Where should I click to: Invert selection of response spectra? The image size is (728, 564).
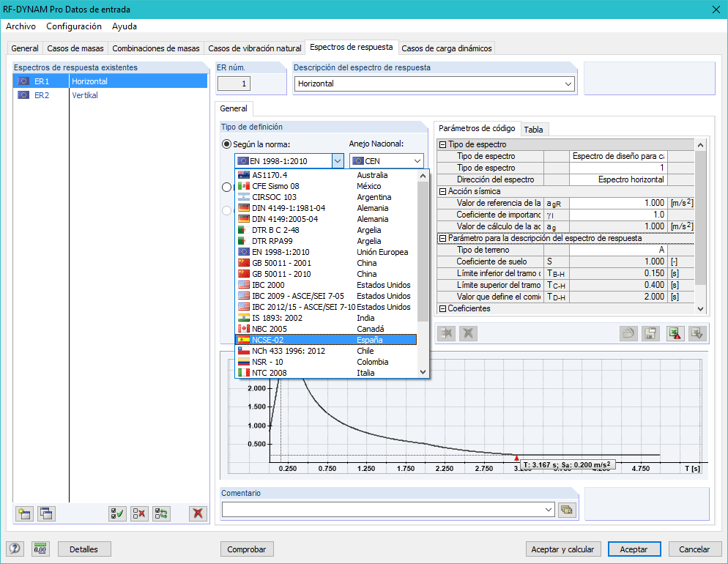click(x=162, y=513)
